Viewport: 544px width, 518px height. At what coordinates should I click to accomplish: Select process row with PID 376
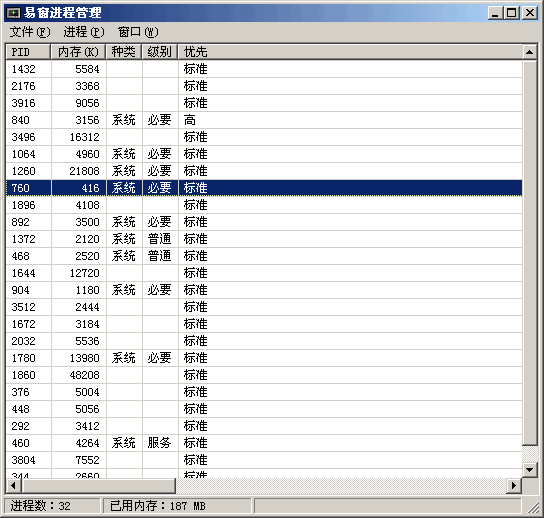(x=264, y=392)
